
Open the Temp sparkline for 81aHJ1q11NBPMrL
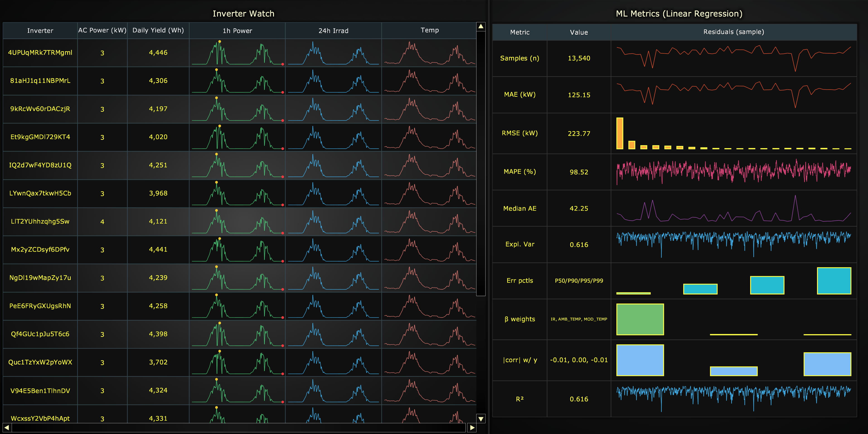pyautogui.click(x=430, y=81)
